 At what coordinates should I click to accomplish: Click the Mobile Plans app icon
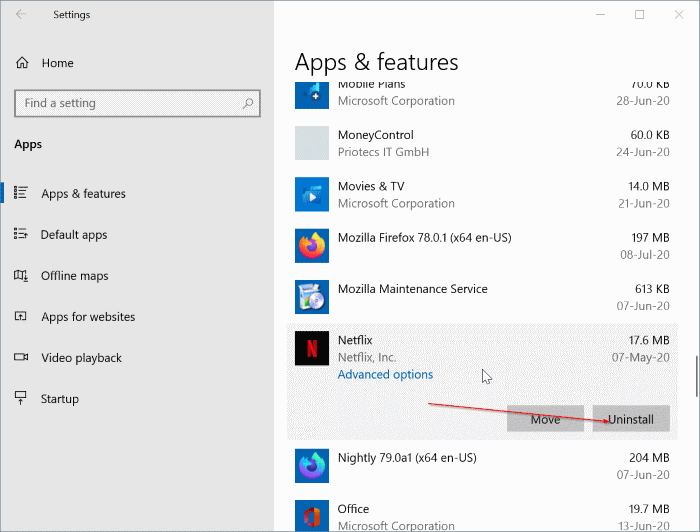[x=312, y=95]
